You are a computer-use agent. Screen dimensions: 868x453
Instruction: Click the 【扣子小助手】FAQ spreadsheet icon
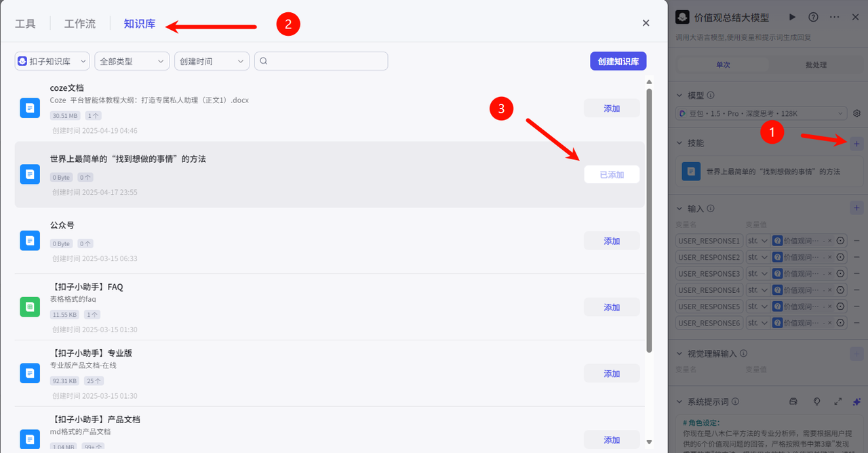30,307
